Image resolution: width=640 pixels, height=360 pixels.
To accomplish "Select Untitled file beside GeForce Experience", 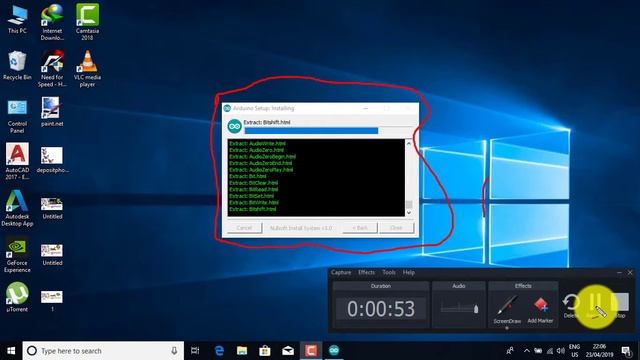I will click(52, 255).
